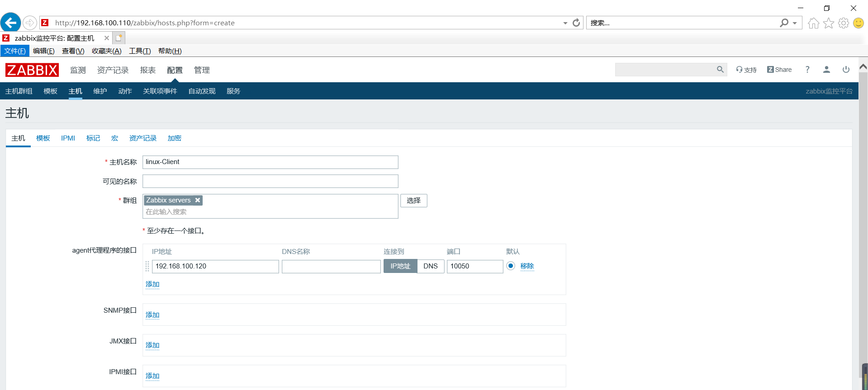Click the smiley feedback icon
This screenshot has width=868, height=390.
click(859, 23)
